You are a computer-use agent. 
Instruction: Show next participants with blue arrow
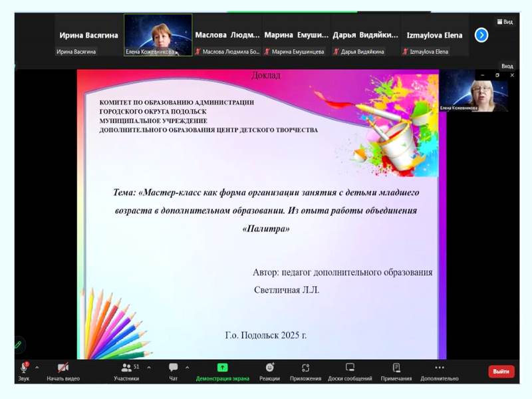click(x=481, y=35)
